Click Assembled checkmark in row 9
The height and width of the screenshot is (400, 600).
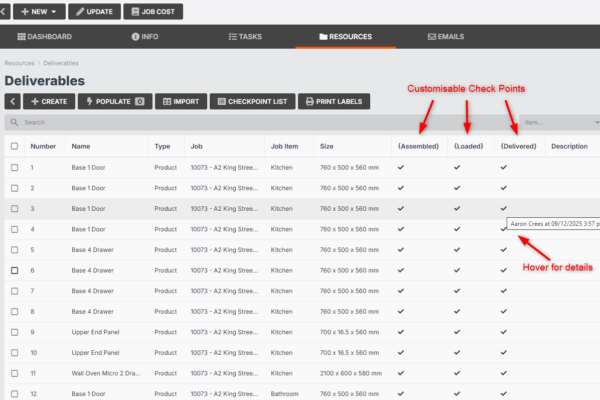[401, 332]
